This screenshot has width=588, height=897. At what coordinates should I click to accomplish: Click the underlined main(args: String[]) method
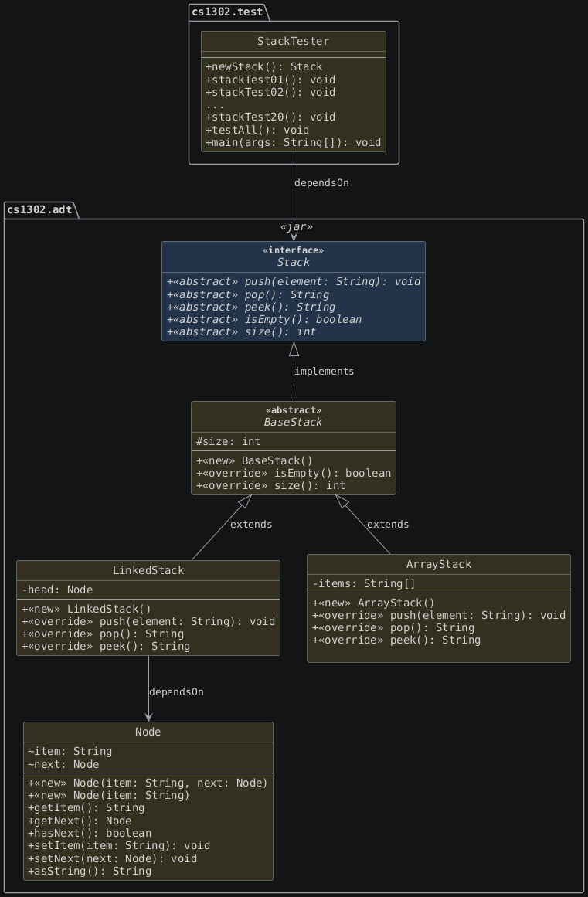(x=293, y=142)
